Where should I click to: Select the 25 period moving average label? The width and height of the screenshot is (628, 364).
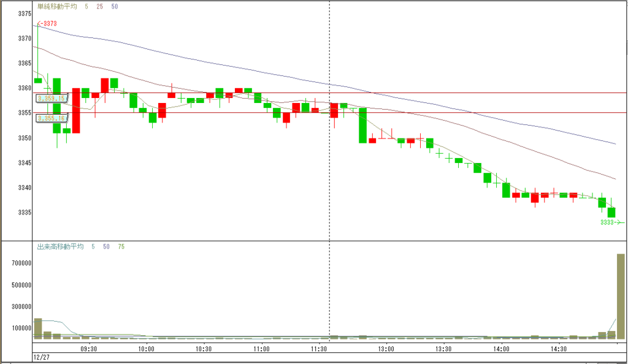pos(100,6)
